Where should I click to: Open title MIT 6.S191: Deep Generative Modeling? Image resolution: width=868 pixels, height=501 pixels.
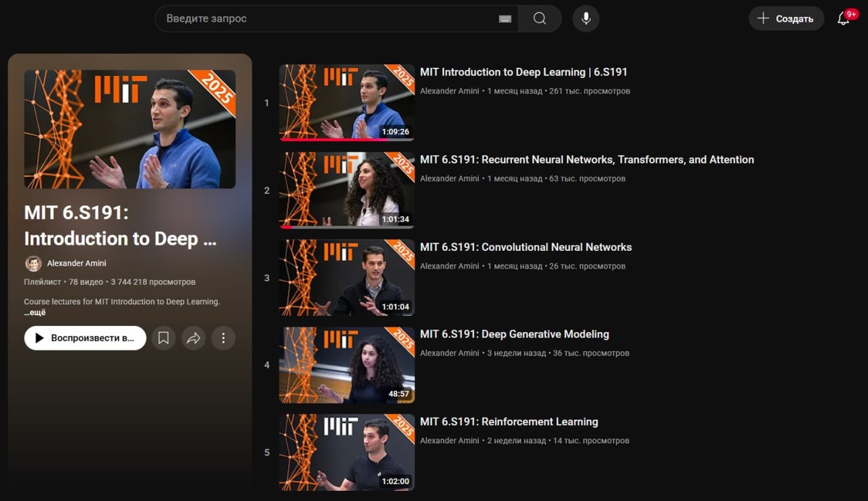pyautogui.click(x=514, y=335)
